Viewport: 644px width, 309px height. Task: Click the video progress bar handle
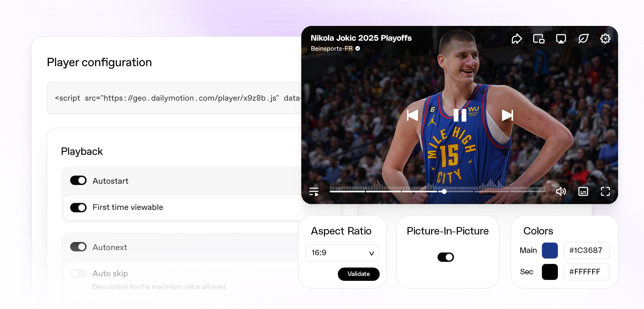click(x=444, y=192)
